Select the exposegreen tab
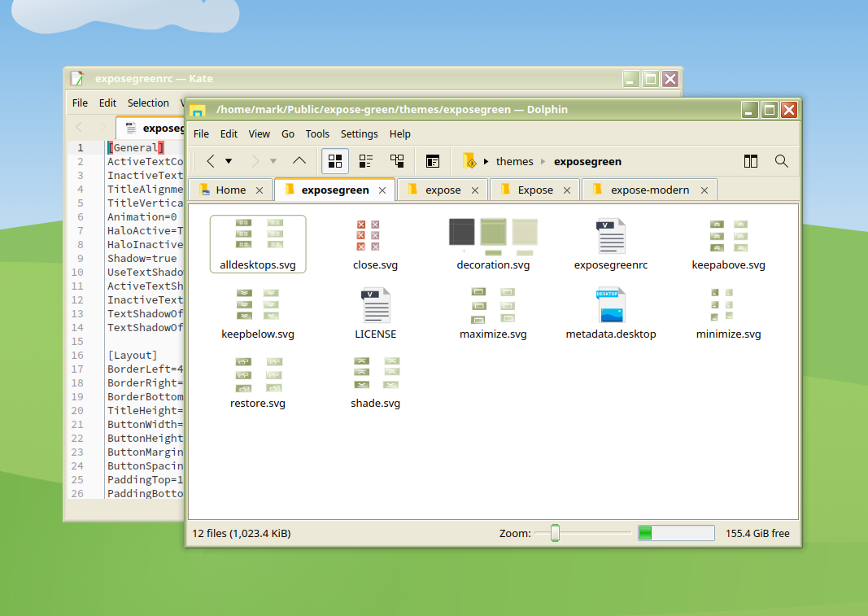 tap(335, 190)
